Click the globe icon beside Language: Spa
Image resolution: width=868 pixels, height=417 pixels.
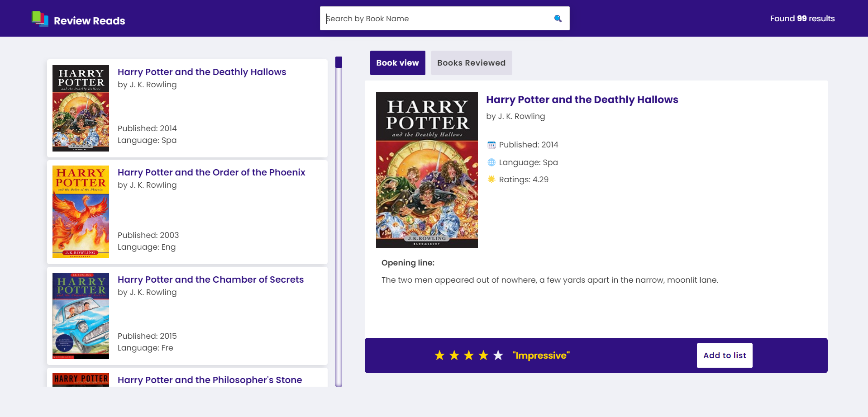click(491, 162)
